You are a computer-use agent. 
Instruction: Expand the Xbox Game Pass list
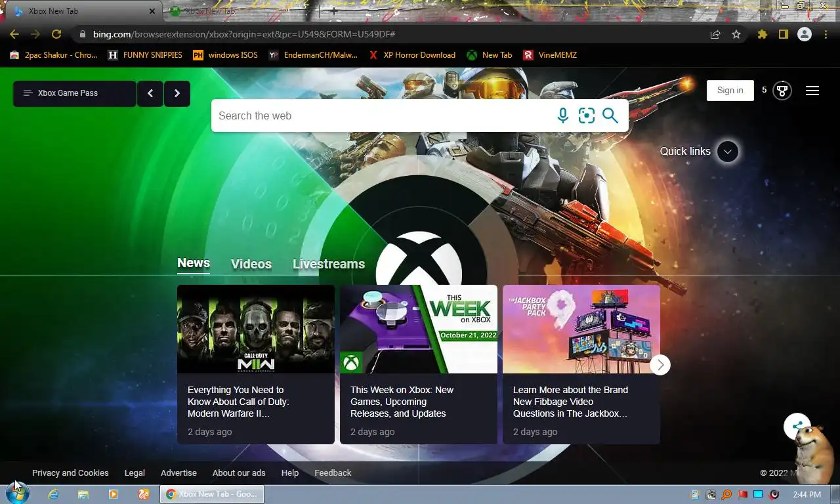coord(75,93)
